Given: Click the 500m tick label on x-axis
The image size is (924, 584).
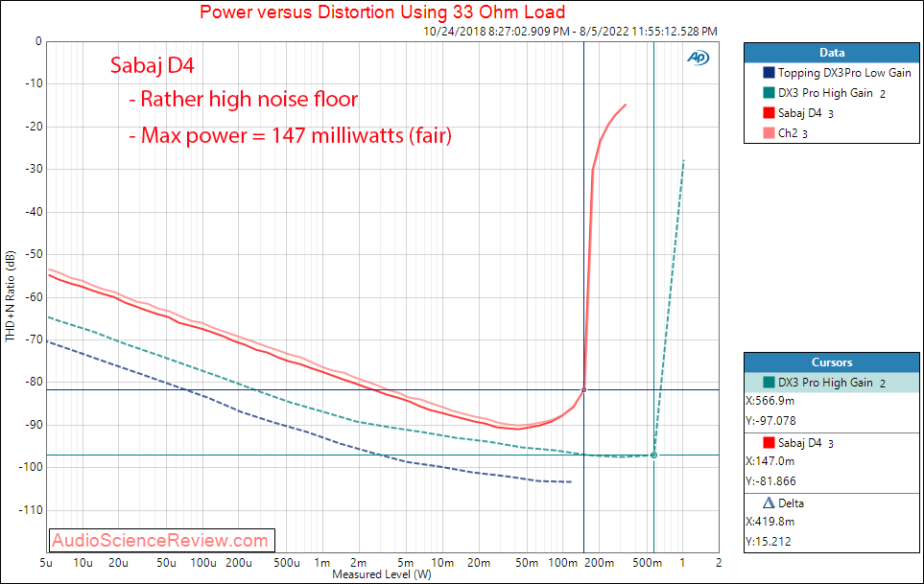Looking at the screenshot, I should (647, 563).
